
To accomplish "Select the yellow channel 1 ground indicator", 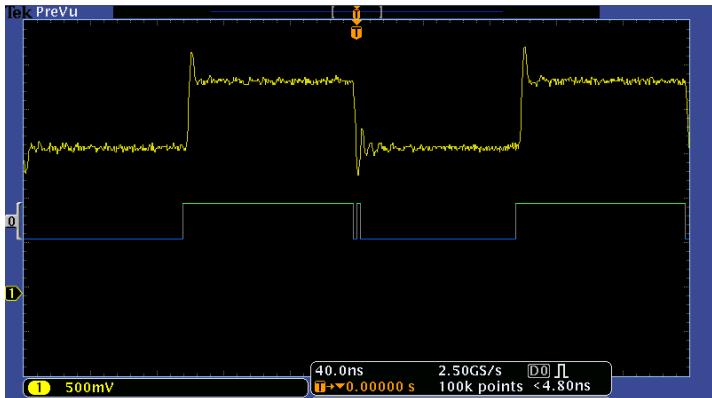I will tap(13, 294).
